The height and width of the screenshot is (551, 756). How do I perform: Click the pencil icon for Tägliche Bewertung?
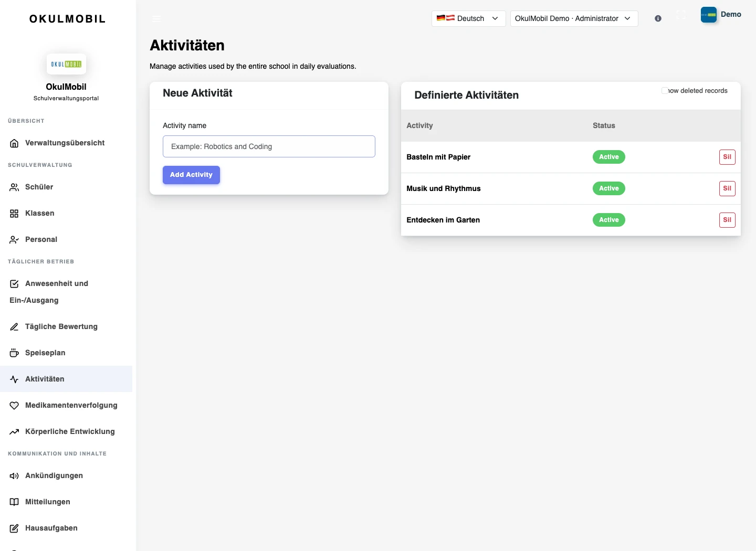point(14,327)
